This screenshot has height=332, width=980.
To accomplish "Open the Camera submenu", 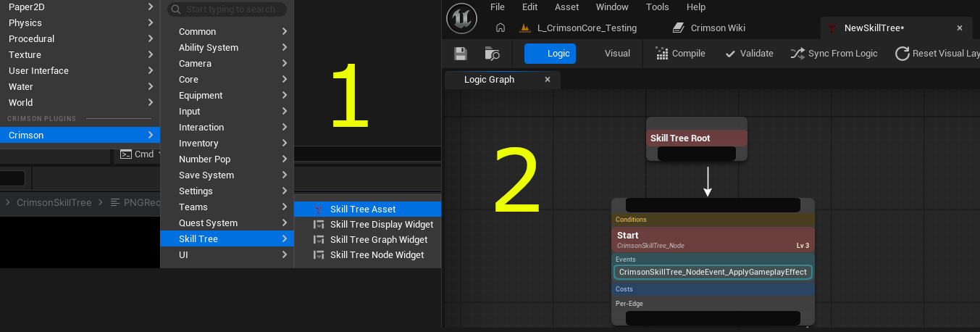I will 227,64.
